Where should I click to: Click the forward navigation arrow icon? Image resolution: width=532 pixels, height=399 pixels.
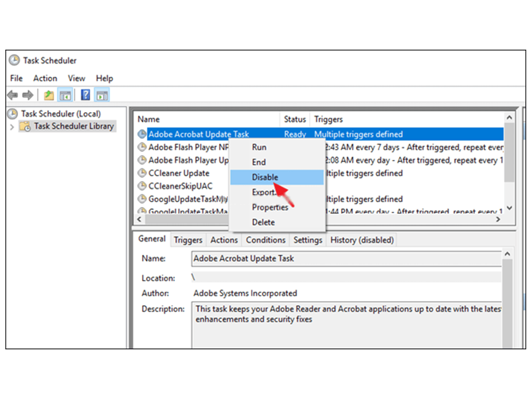[x=27, y=94]
